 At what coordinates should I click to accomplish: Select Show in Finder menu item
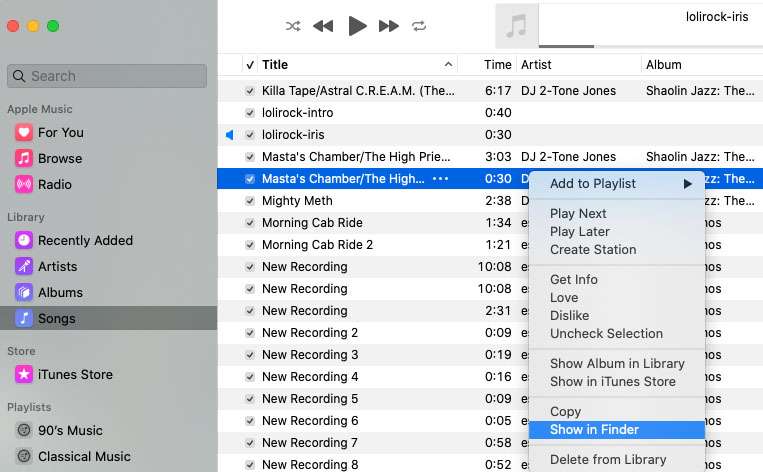617,430
